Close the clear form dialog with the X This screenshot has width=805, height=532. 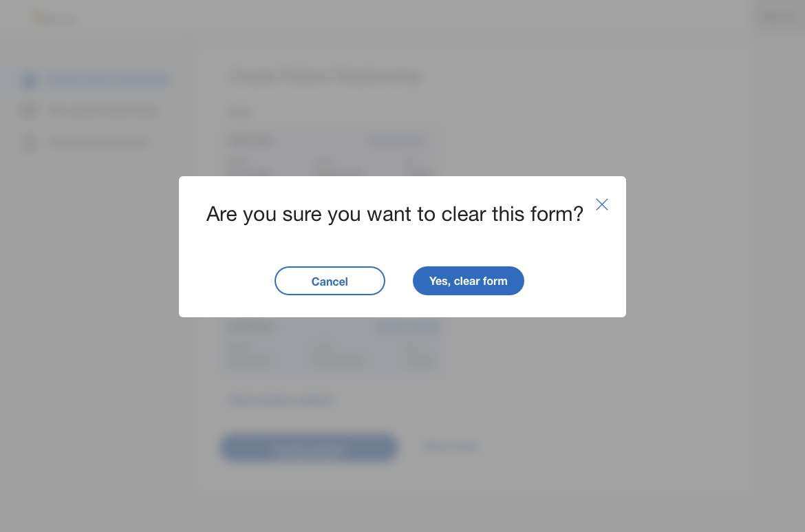point(602,204)
